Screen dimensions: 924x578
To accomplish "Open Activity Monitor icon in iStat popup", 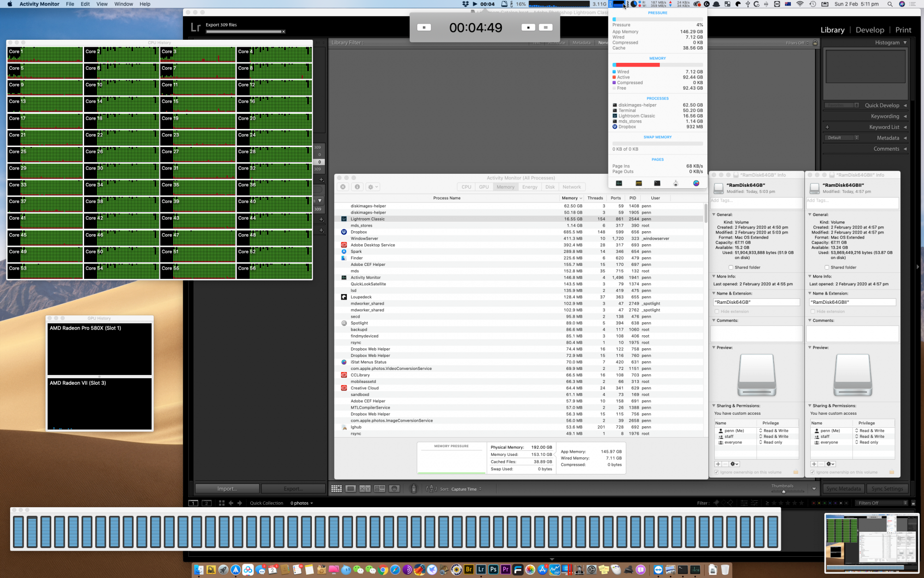I will [619, 183].
